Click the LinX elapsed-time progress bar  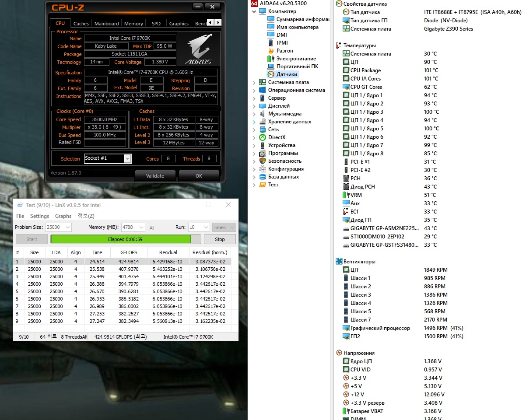[126, 239]
